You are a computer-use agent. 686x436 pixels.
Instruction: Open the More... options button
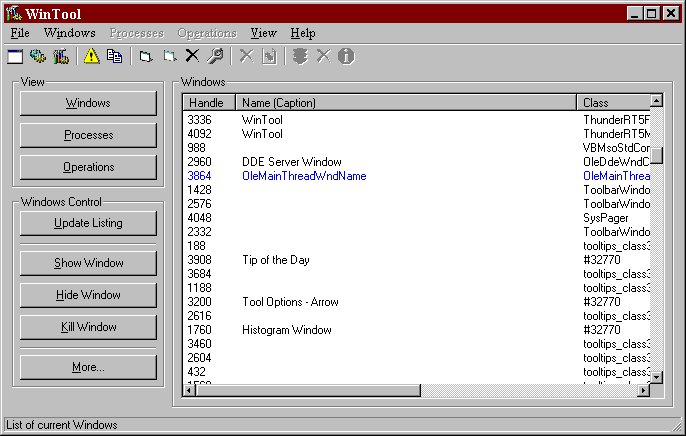coord(88,367)
